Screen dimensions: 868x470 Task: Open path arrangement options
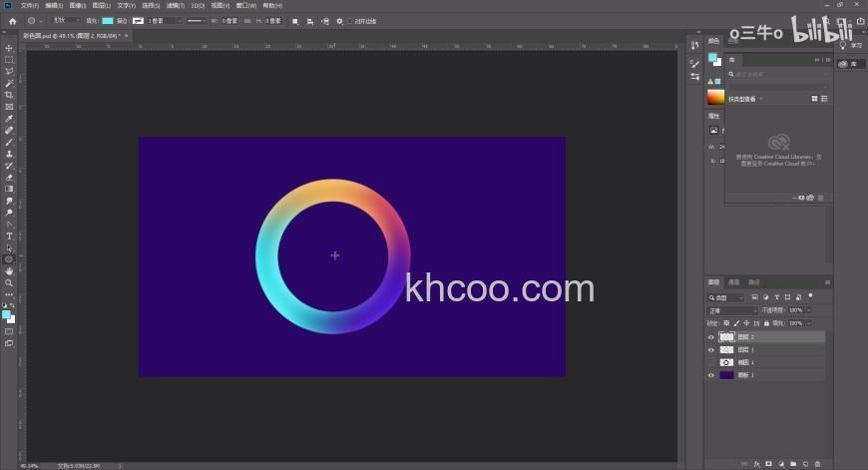325,21
